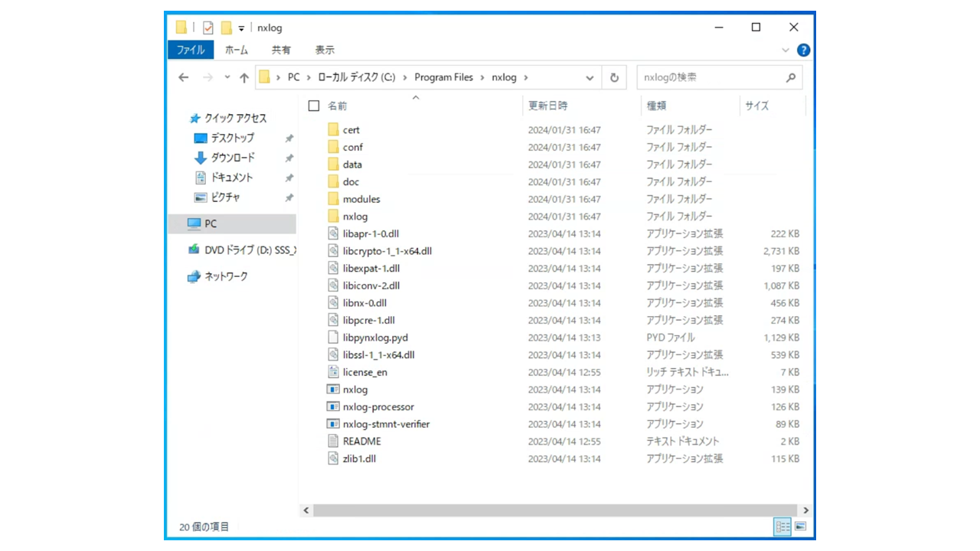Click the modules folder icon
Image resolution: width=980 pixels, height=551 pixels.
(x=333, y=199)
